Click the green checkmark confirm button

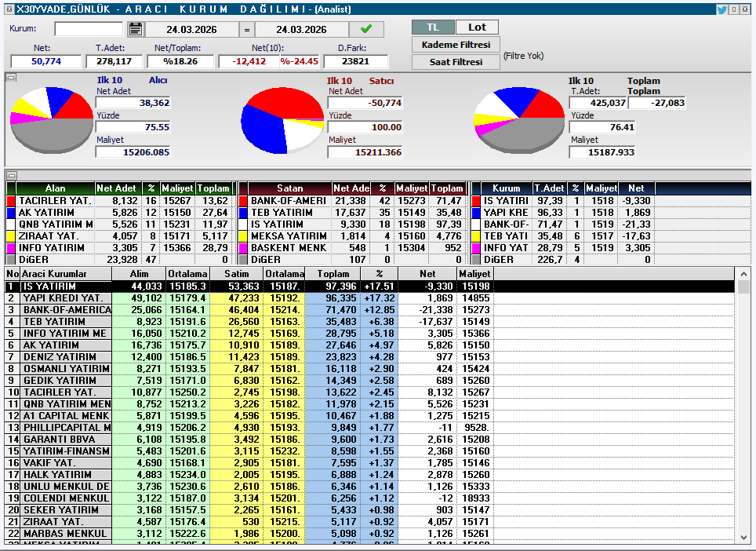click(x=367, y=29)
